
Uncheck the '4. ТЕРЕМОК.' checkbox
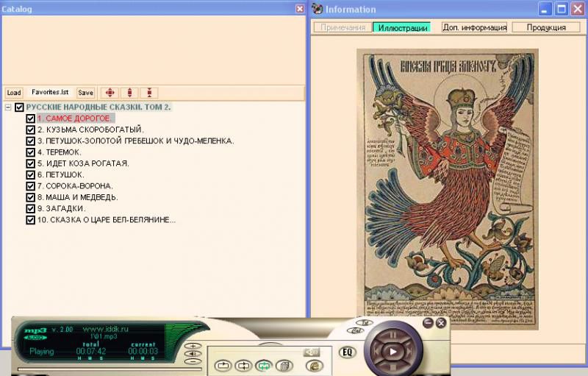(30, 152)
